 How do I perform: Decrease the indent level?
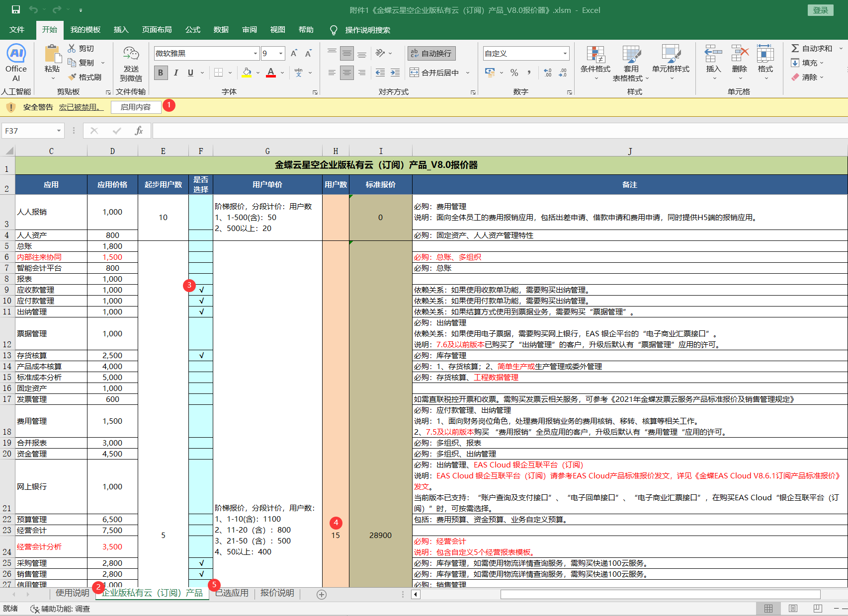(x=380, y=73)
